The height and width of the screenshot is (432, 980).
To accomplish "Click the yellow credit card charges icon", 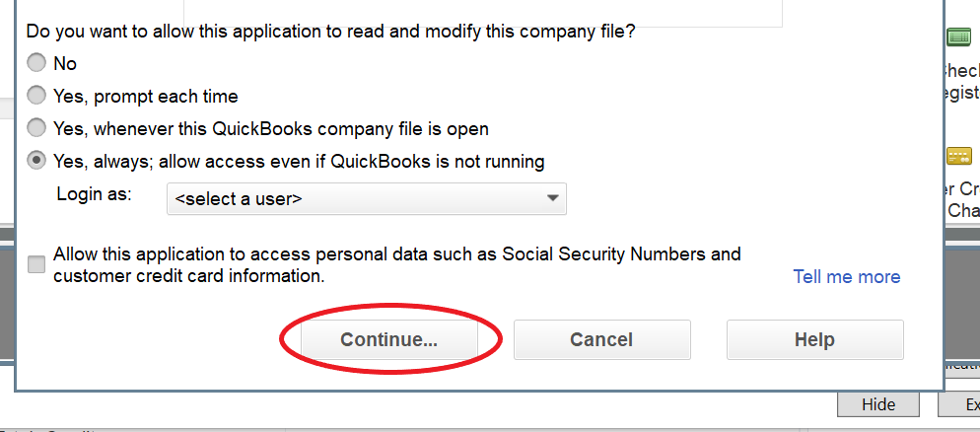I will pos(958,156).
